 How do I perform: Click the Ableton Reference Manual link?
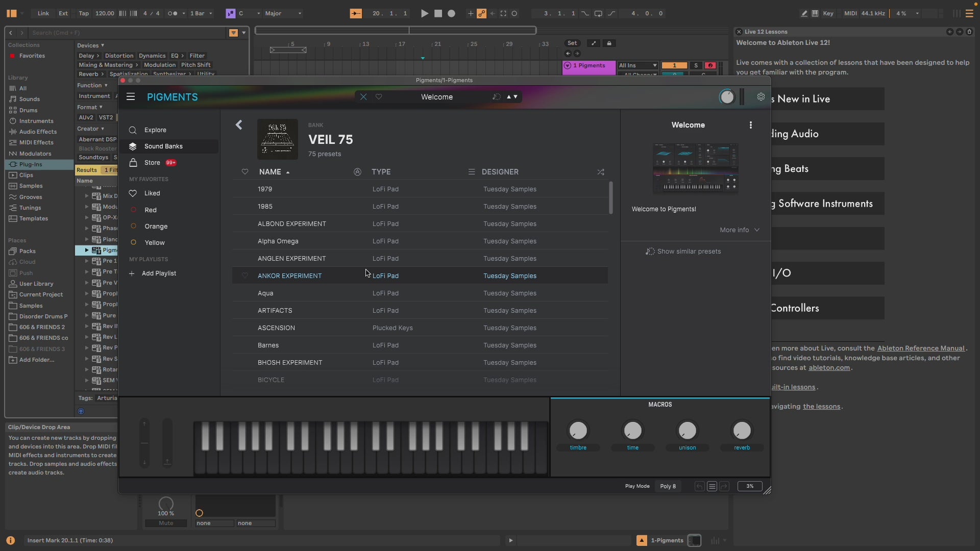pyautogui.click(x=922, y=348)
